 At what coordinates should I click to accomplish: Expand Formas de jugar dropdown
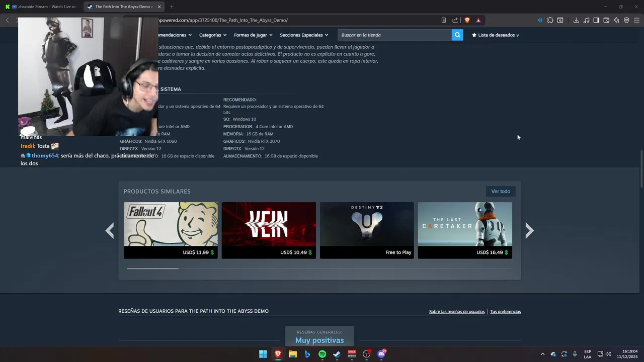[253, 35]
